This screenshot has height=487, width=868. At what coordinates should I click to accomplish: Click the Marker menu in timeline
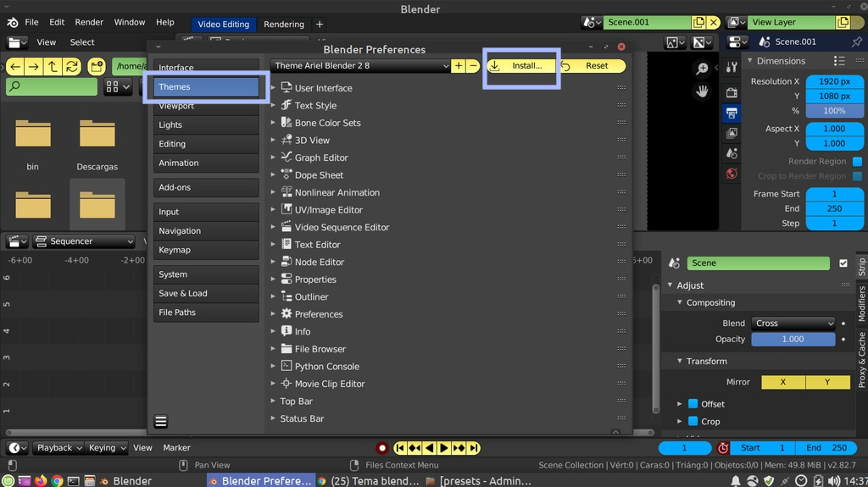(x=176, y=448)
